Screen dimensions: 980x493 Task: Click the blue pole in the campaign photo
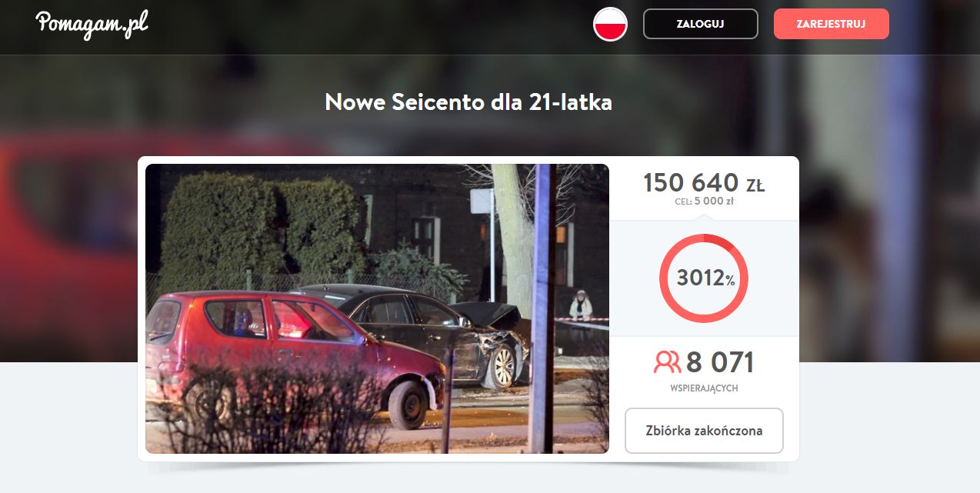[542, 308]
